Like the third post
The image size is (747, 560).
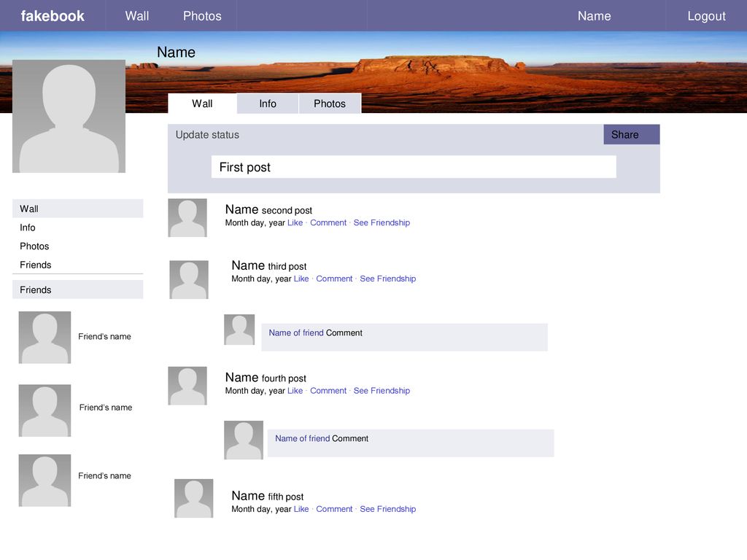[x=301, y=279]
